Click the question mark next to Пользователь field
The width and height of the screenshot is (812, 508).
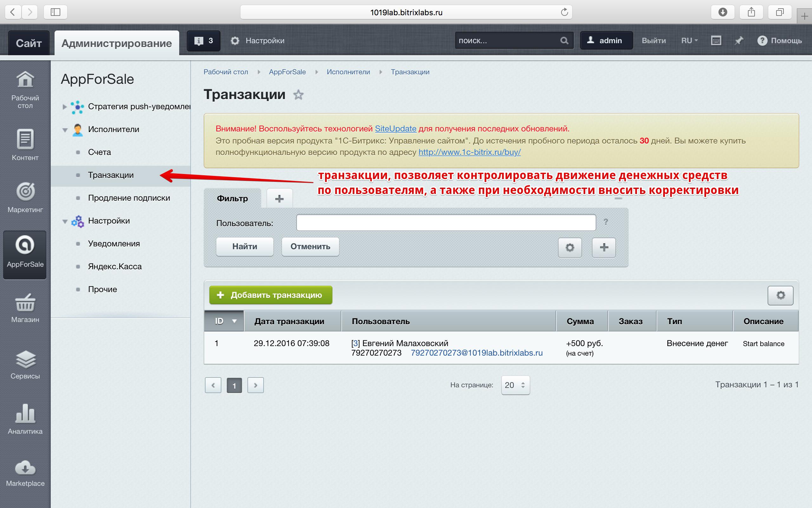coord(606,222)
